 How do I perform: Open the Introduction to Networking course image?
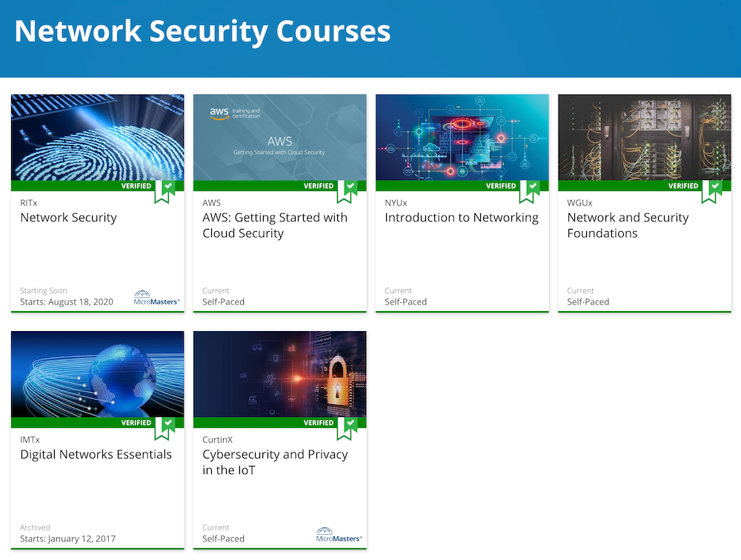462,137
